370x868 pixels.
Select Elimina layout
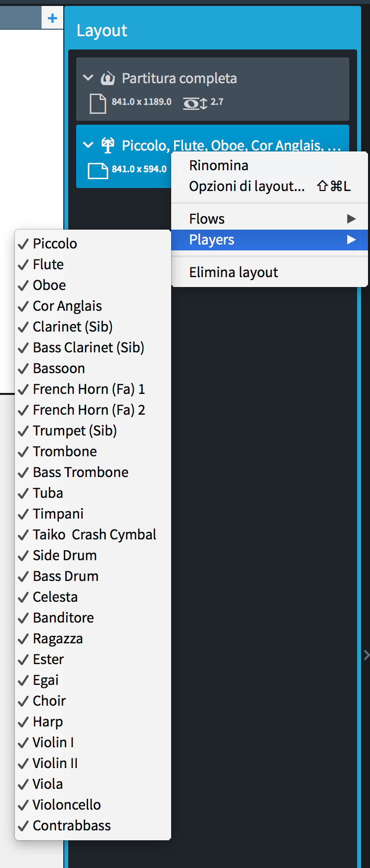pos(233,272)
